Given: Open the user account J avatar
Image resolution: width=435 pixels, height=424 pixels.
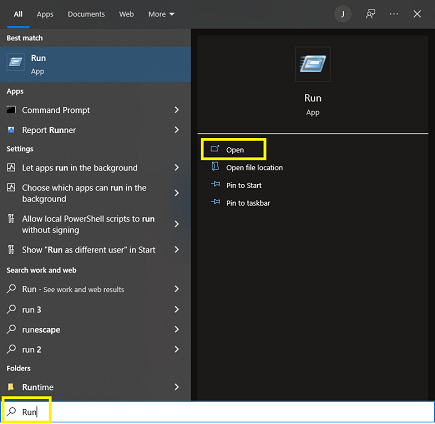Looking at the screenshot, I should tap(343, 14).
